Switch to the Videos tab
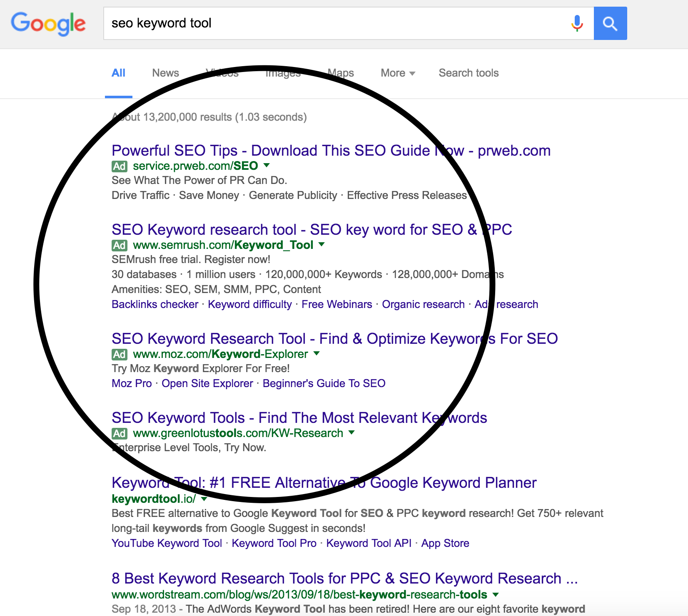This screenshot has width=688, height=616. pos(222,73)
